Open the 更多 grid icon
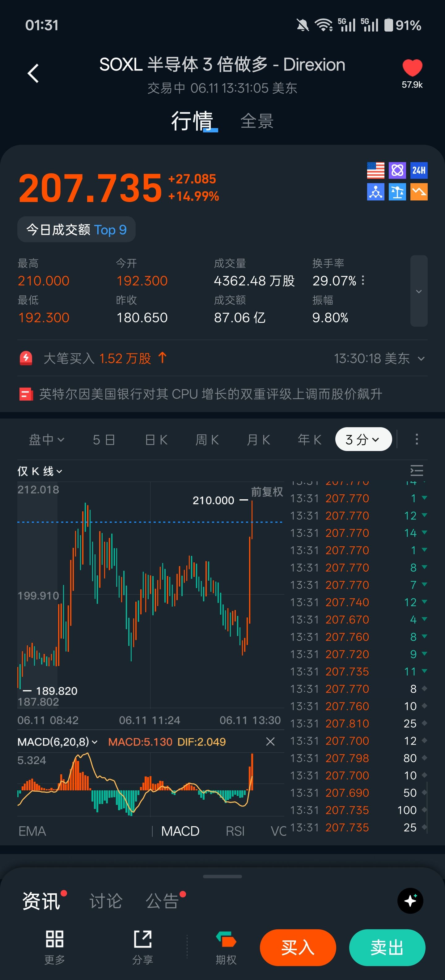The width and height of the screenshot is (445, 980). [55, 939]
